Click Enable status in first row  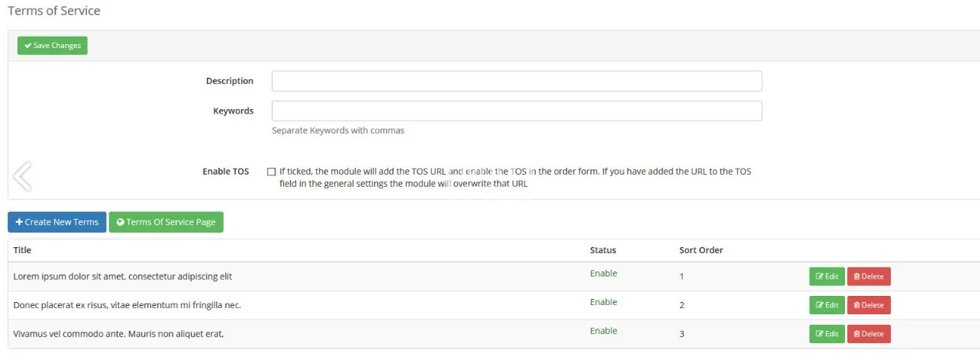coord(603,274)
